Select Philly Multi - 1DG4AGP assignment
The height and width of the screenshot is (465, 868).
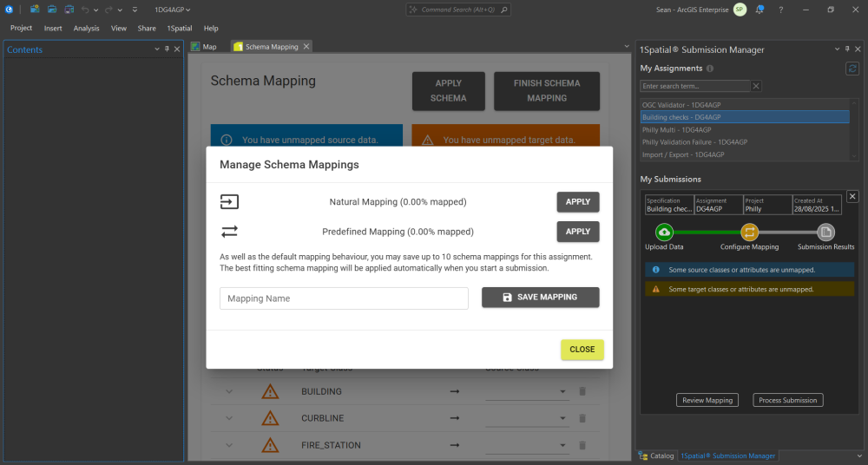745,129
